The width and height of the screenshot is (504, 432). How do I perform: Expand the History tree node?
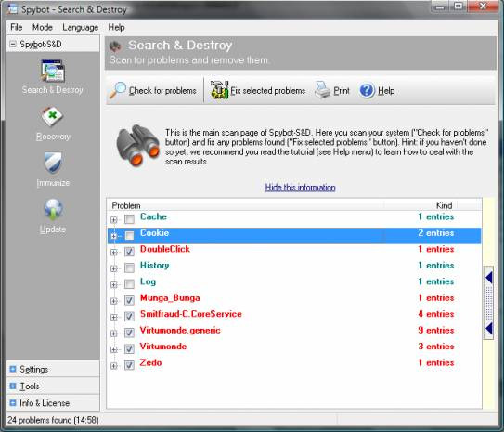pyautogui.click(x=114, y=268)
